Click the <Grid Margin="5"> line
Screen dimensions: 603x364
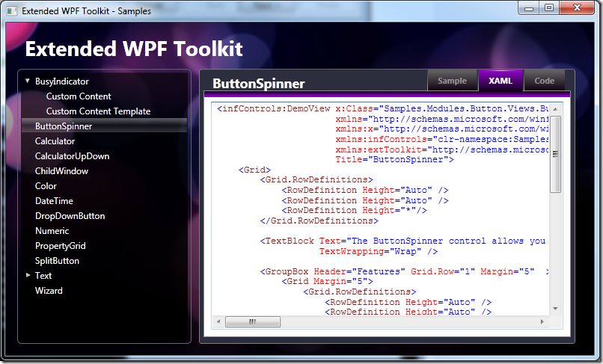[327, 281]
